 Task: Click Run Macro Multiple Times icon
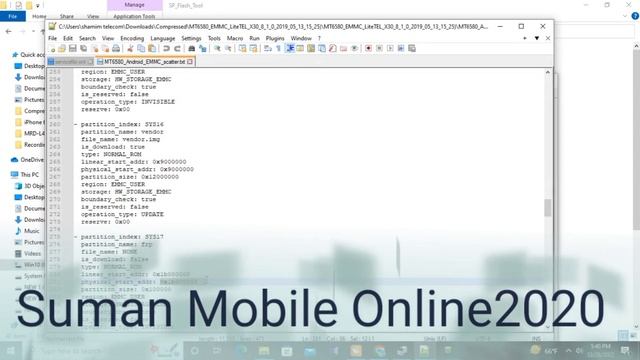(401, 49)
